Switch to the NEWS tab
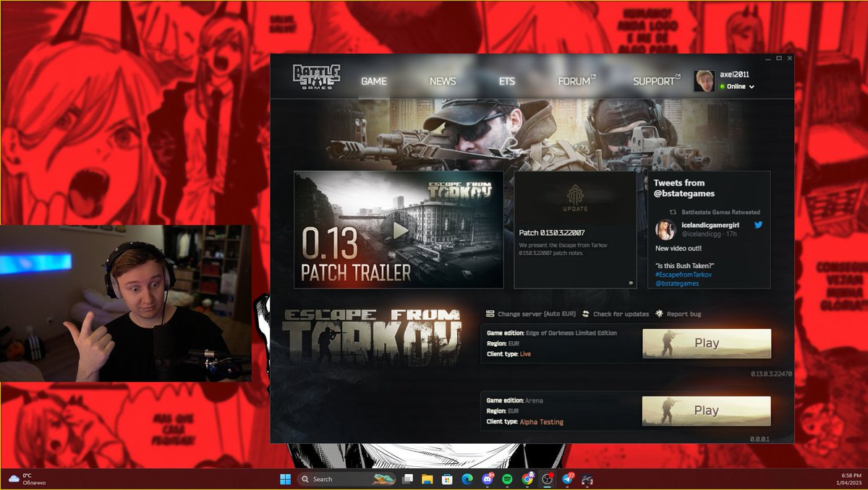Viewport: 868px width, 490px height. click(x=443, y=81)
